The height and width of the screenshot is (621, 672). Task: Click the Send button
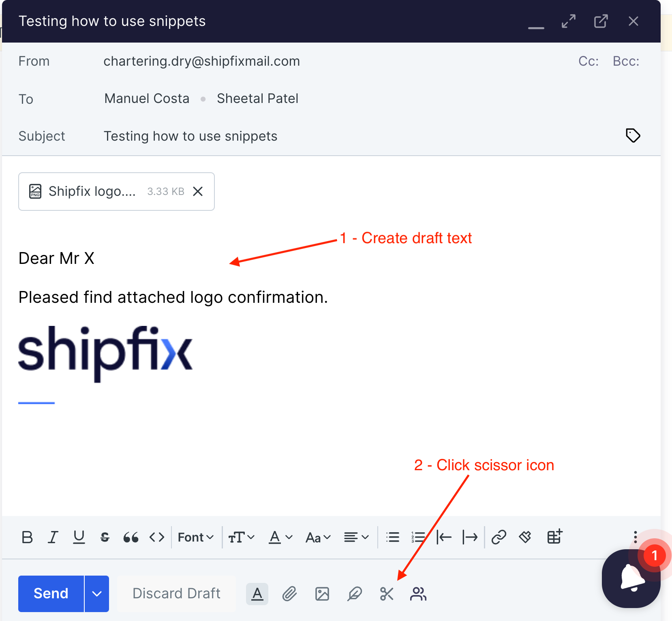[x=51, y=593]
